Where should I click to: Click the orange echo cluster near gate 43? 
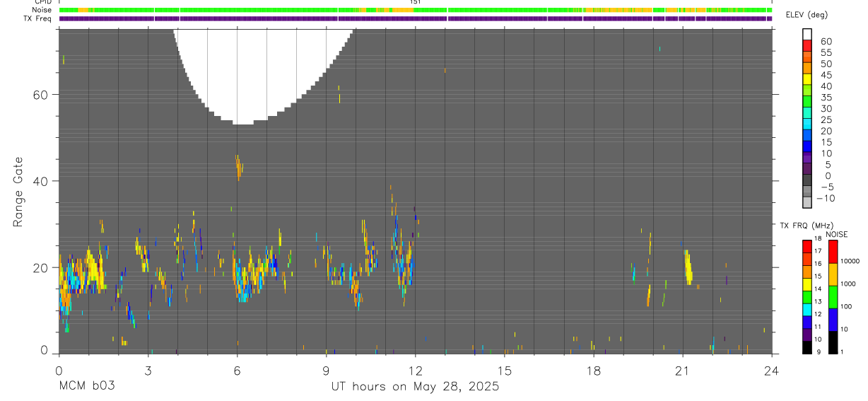click(239, 168)
